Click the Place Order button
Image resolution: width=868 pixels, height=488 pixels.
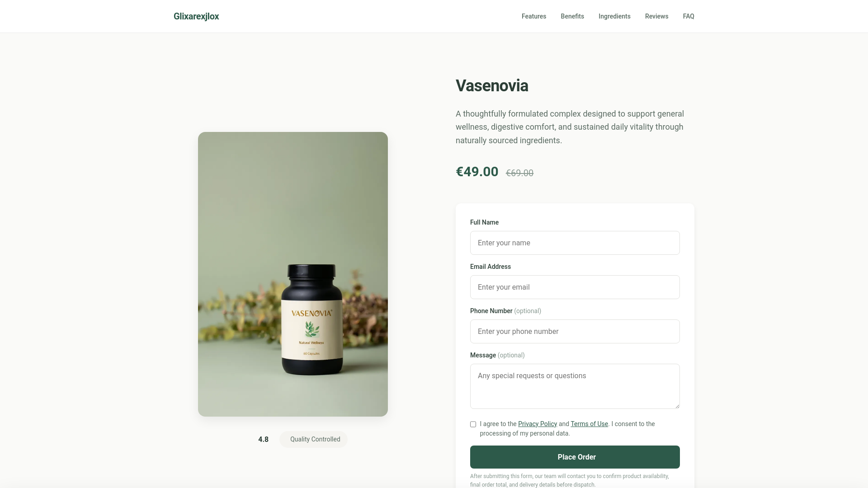575,457
